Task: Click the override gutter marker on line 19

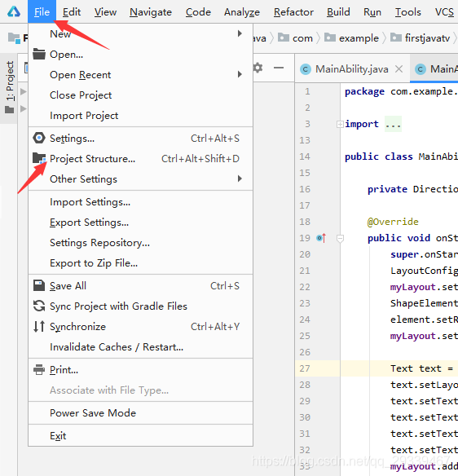Action: pyautogui.click(x=321, y=238)
